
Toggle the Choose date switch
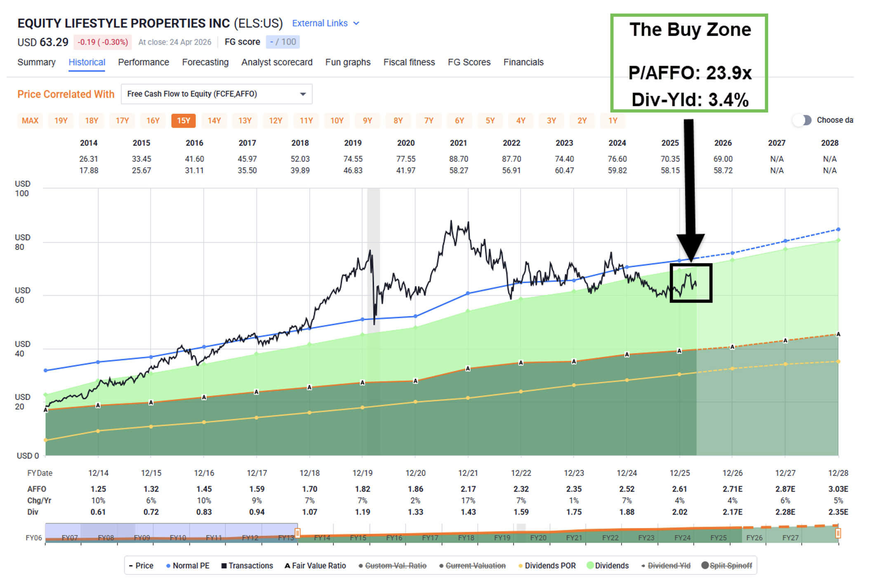click(x=802, y=120)
